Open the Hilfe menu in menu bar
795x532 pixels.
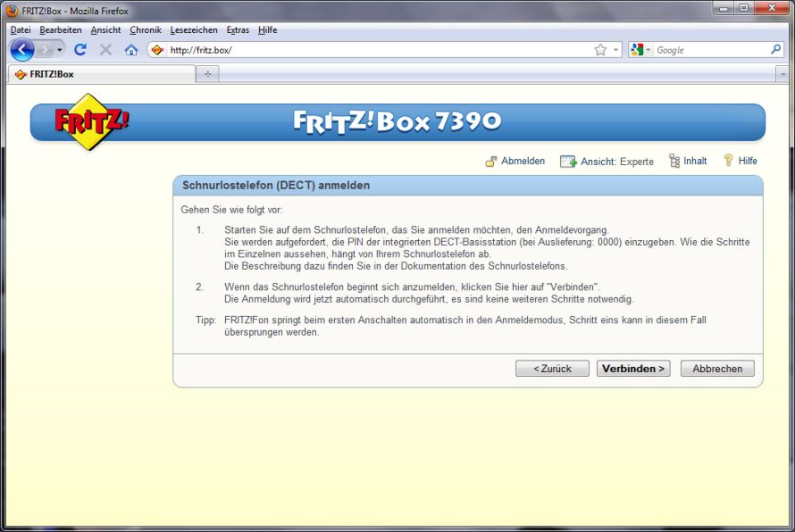pos(268,29)
